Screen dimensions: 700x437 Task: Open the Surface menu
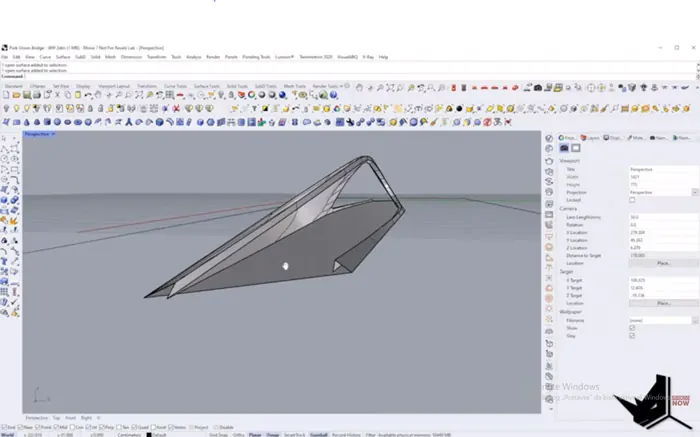pos(63,57)
